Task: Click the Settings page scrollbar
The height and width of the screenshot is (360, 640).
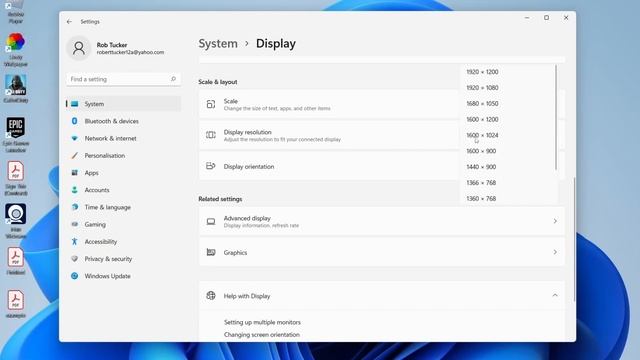Action: tap(574, 239)
